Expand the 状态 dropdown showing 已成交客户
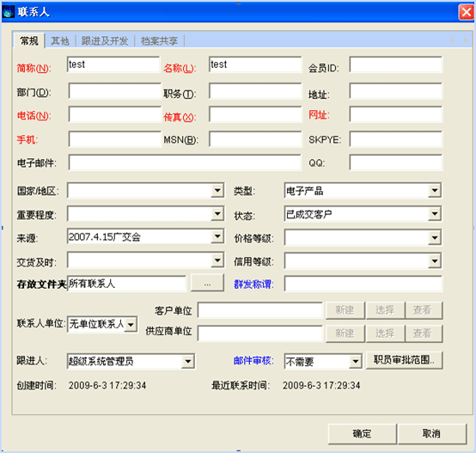The width and height of the screenshot is (476, 453). click(435, 214)
